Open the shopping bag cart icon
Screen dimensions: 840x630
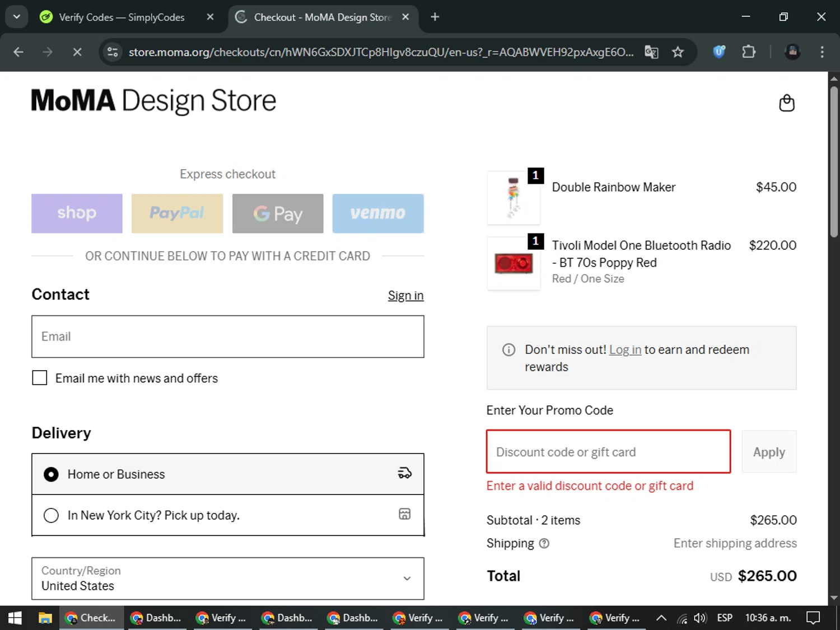coord(787,103)
